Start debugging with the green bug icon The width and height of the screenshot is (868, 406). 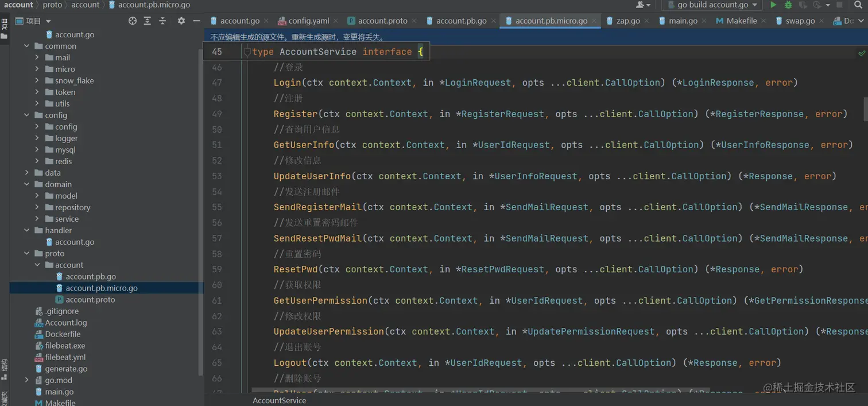(788, 5)
